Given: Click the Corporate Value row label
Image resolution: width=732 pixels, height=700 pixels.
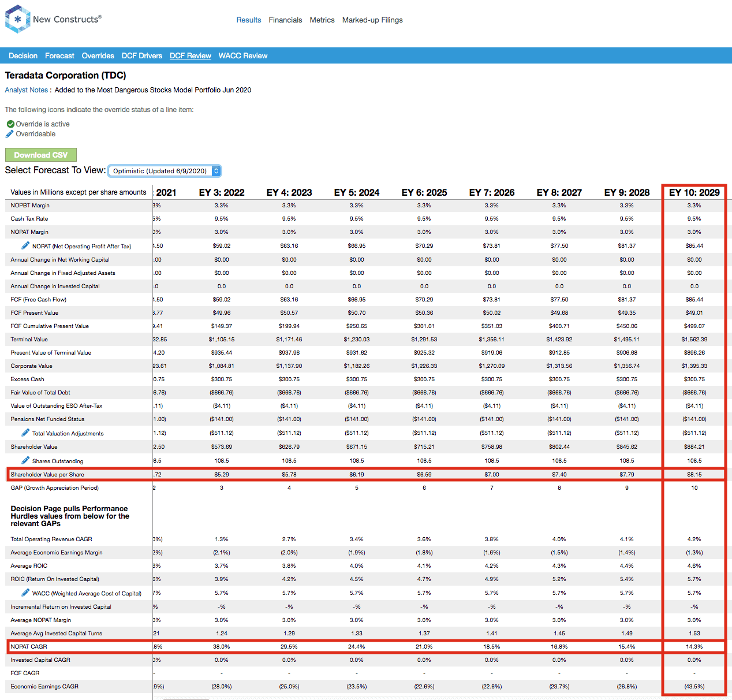Looking at the screenshot, I should coord(32,366).
